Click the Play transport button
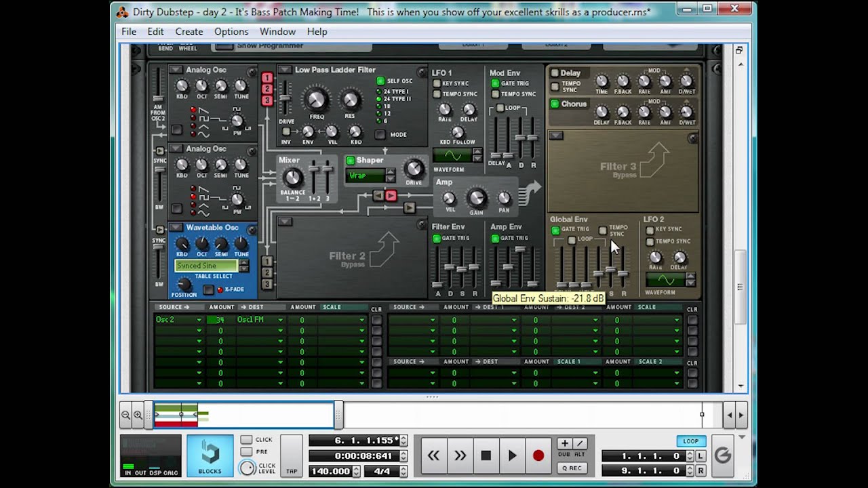The width and height of the screenshot is (868, 488). point(512,455)
